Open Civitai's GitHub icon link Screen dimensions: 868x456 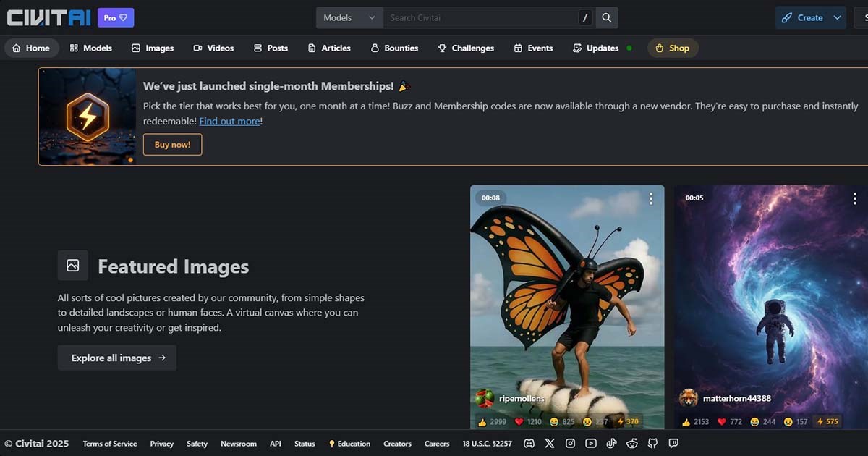653,443
